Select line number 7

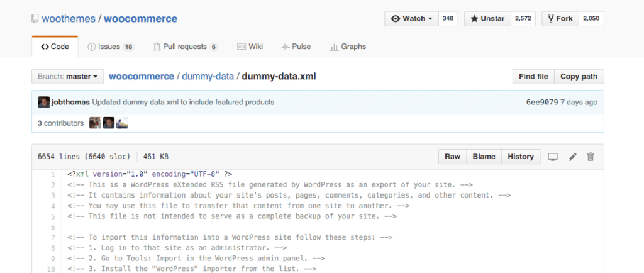coord(53,237)
